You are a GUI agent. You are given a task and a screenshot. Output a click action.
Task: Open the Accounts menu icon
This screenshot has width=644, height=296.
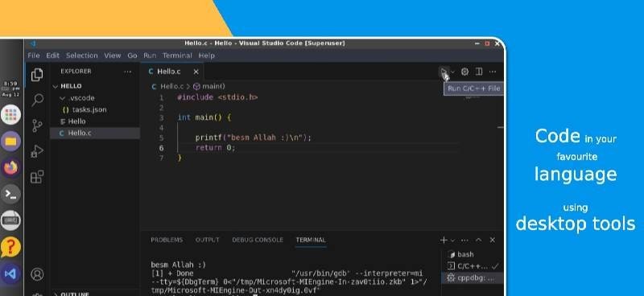click(37, 273)
